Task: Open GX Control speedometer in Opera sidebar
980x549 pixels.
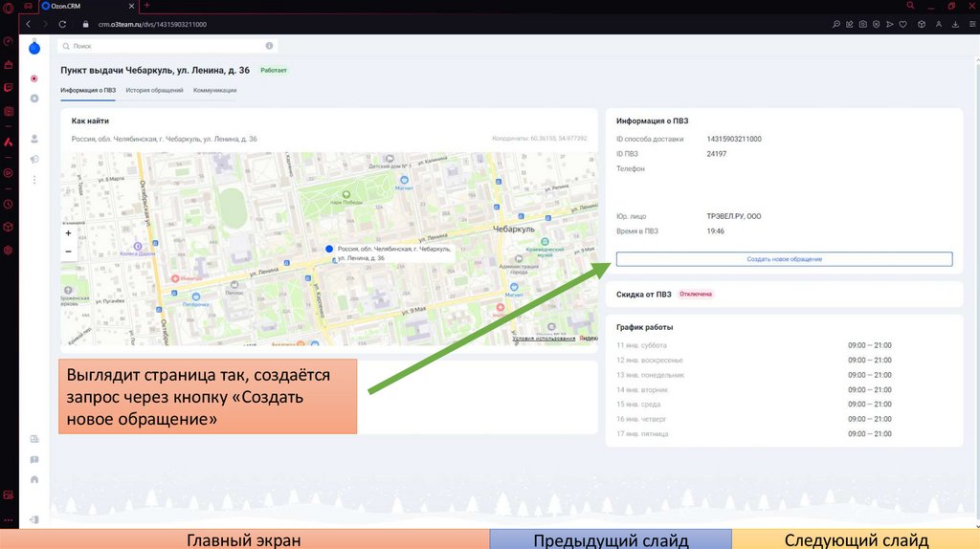Action: point(8,41)
